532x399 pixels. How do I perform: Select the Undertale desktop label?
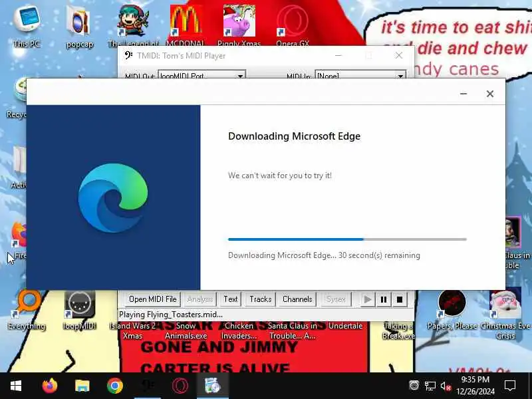click(345, 326)
